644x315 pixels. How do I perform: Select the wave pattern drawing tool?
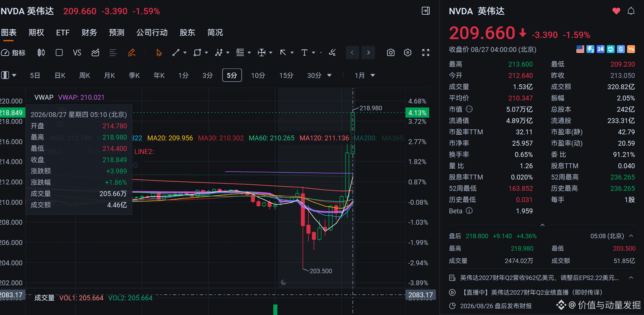218,53
